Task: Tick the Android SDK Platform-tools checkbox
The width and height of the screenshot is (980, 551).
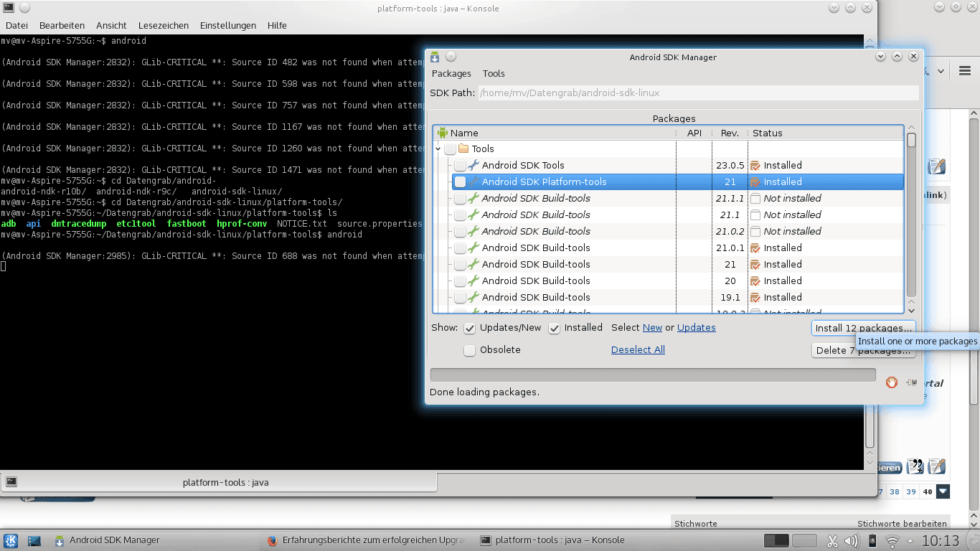Action: (x=460, y=182)
